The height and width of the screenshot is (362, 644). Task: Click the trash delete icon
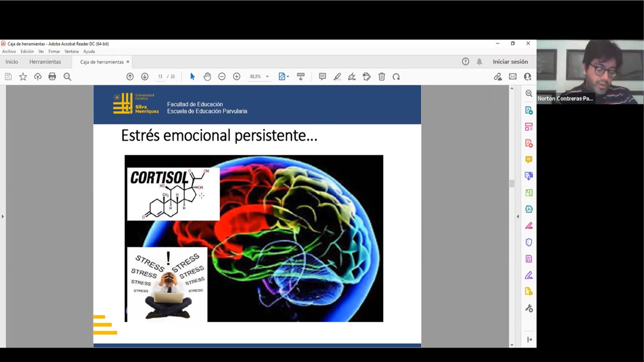(382, 76)
